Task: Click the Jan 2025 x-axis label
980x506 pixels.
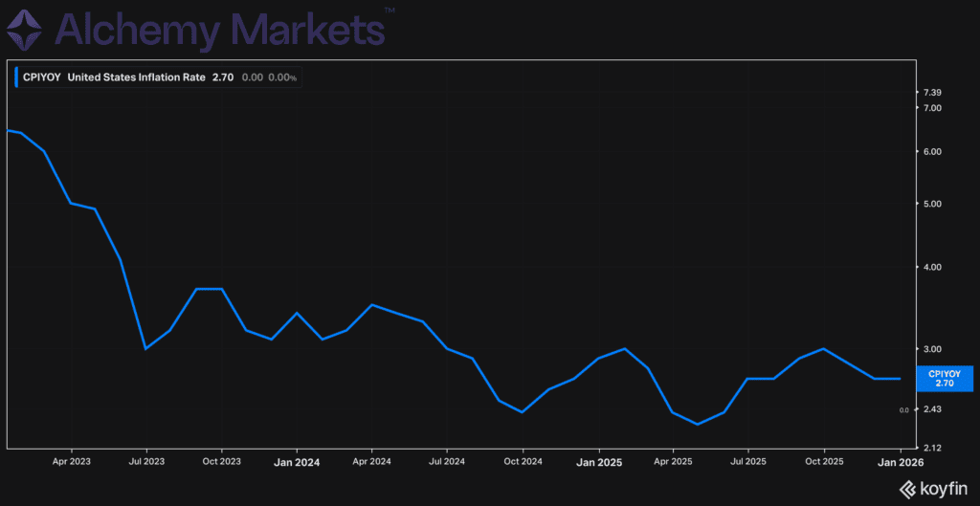Action: (x=599, y=462)
